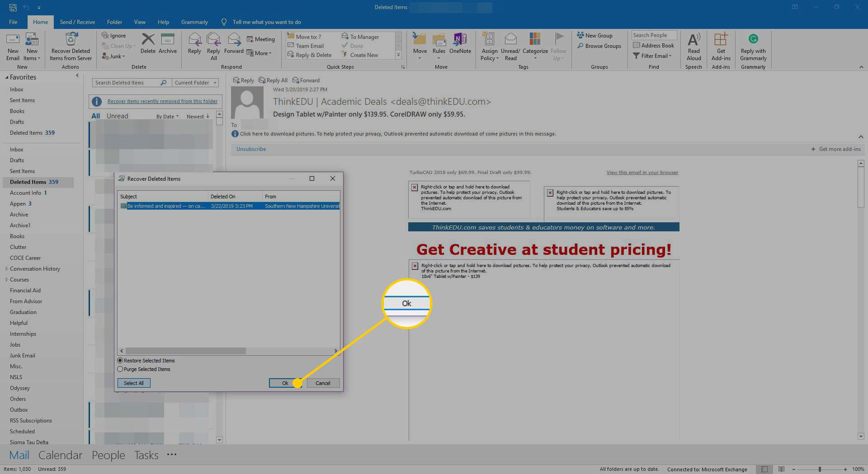
Task: Toggle the reading view icon in status bar
Action: [781, 469]
